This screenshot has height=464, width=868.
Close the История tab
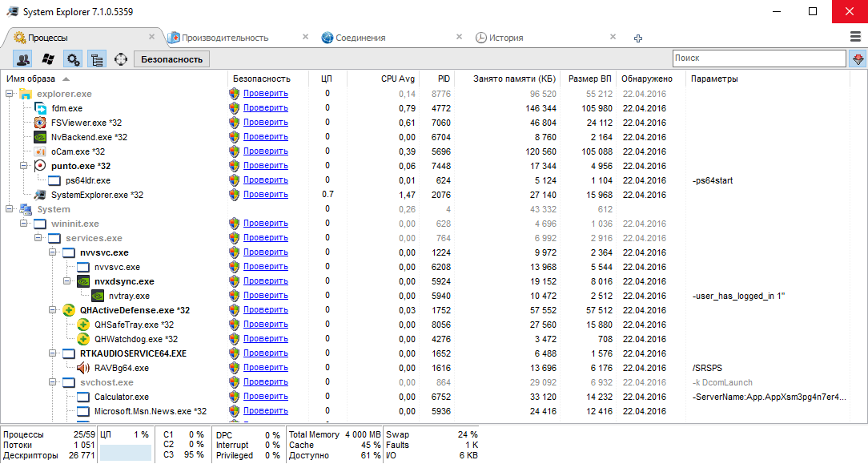coord(613,37)
